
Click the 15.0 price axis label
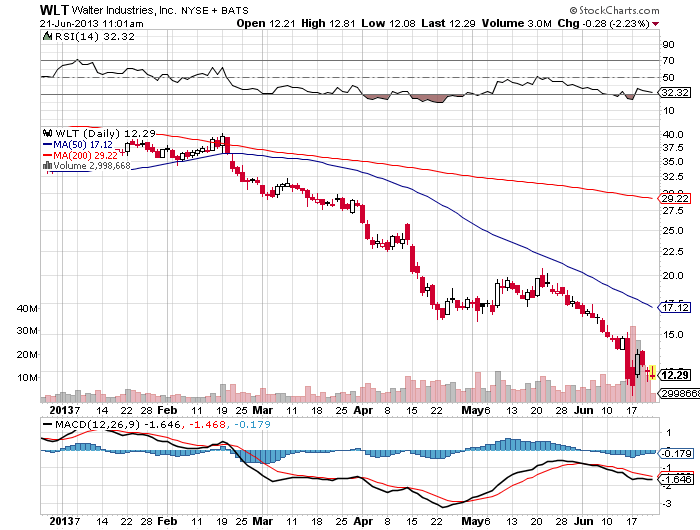tap(673, 335)
